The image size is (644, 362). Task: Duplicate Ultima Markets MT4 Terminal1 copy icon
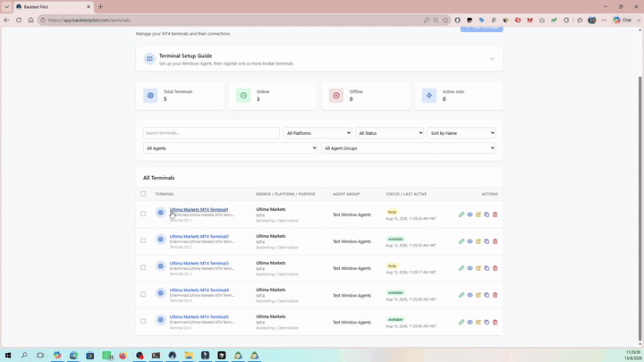(x=487, y=215)
